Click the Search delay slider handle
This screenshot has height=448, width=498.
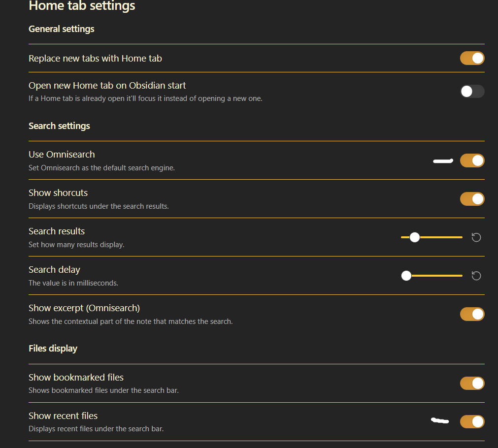click(x=406, y=276)
